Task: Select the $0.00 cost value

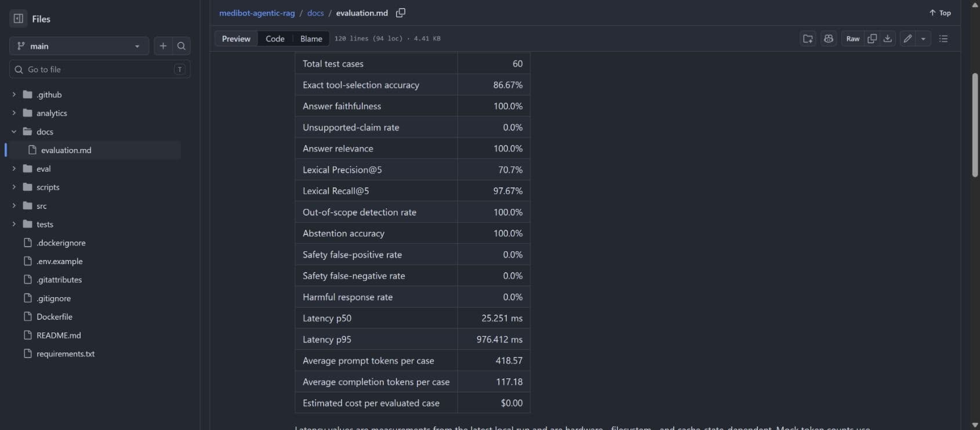Action: 512,403
